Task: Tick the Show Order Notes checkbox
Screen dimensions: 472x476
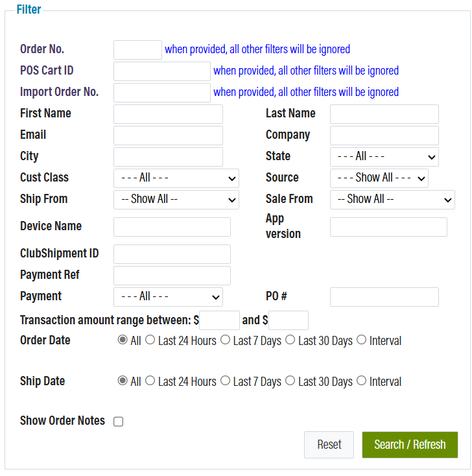Action: (119, 422)
